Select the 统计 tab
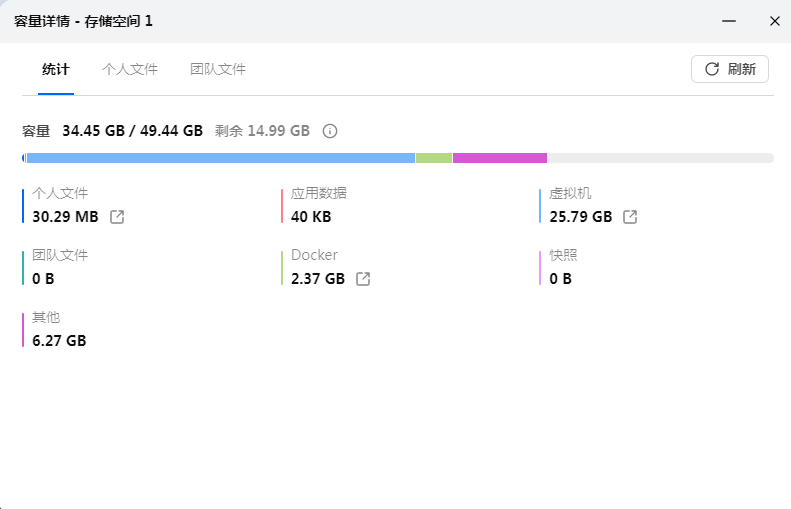 tap(56, 69)
